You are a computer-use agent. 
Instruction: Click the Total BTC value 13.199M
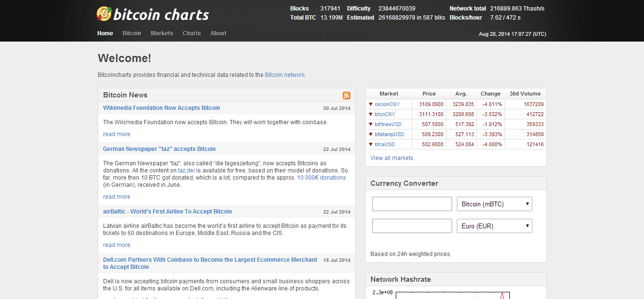[x=331, y=18]
